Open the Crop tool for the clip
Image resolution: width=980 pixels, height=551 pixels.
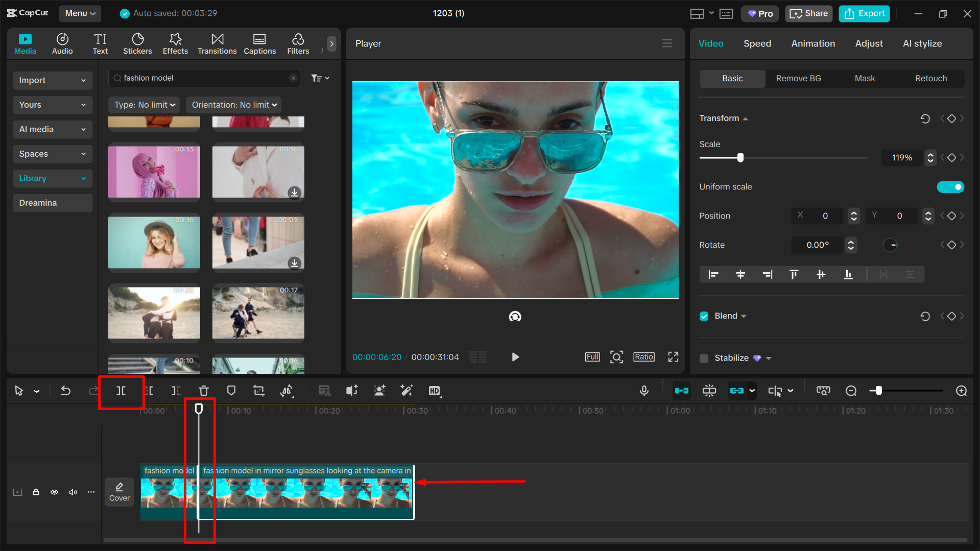(258, 391)
